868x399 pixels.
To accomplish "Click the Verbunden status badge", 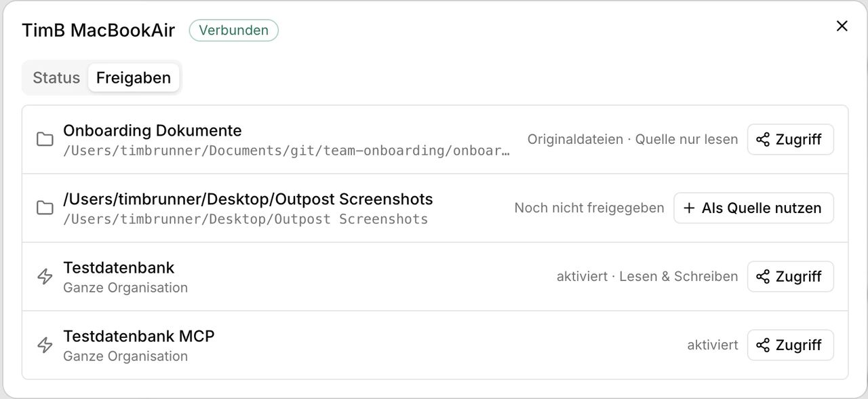I will tap(233, 31).
